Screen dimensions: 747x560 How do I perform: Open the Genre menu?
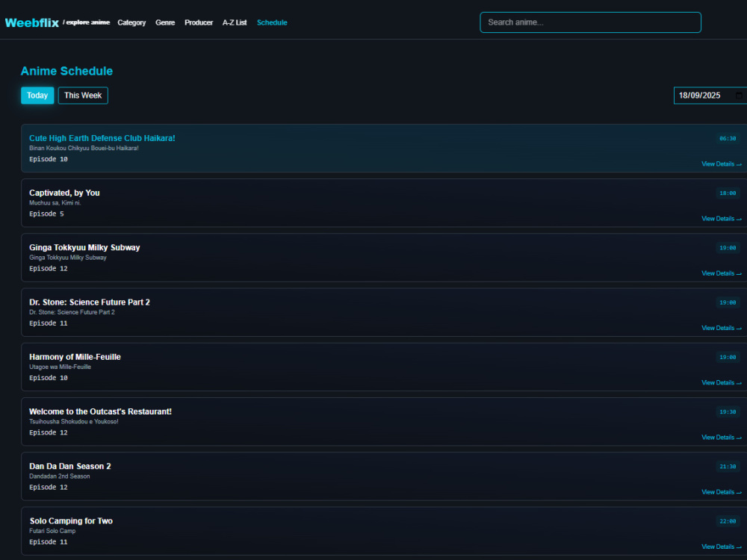coord(165,22)
